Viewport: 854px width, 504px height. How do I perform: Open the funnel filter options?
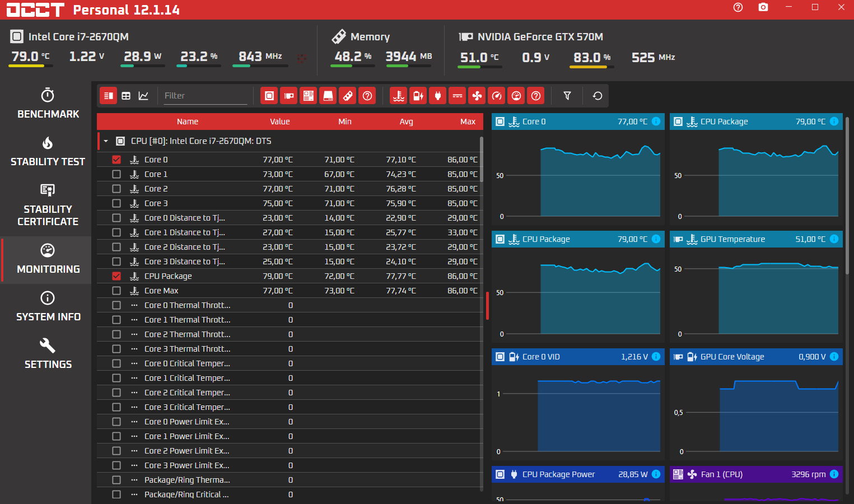(x=567, y=96)
